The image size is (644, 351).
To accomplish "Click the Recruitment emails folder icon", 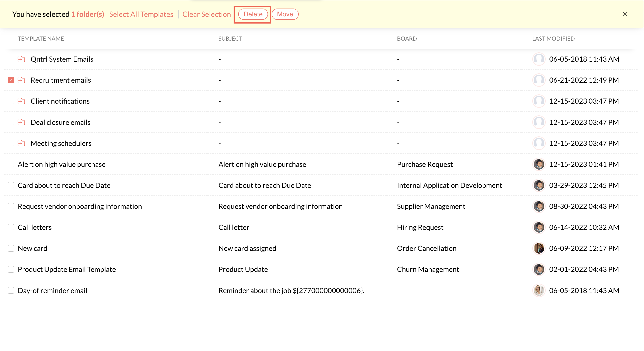I will 21,80.
